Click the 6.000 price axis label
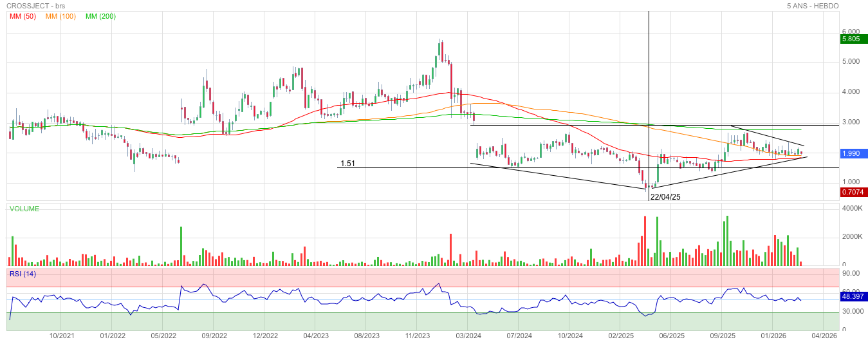This screenshot has height=342, width=868. tap(851, 32)
